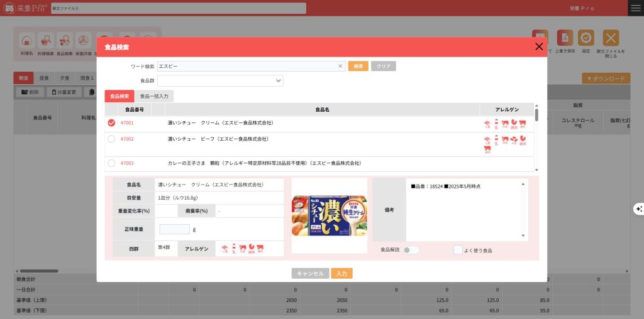Viewport: 644px width, 319px height.
Task: Click the orange 検索 button
Action: [x=358, y=67]
